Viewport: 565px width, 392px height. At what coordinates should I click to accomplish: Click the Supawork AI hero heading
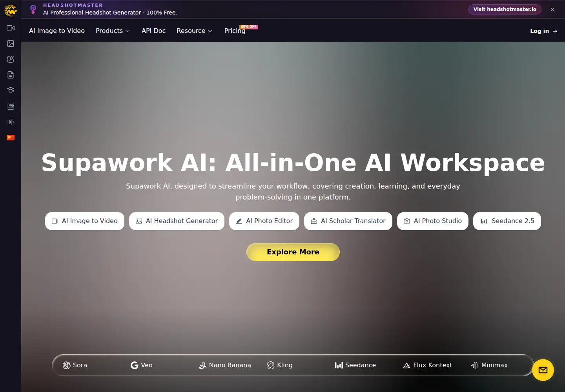click(293, 163)
